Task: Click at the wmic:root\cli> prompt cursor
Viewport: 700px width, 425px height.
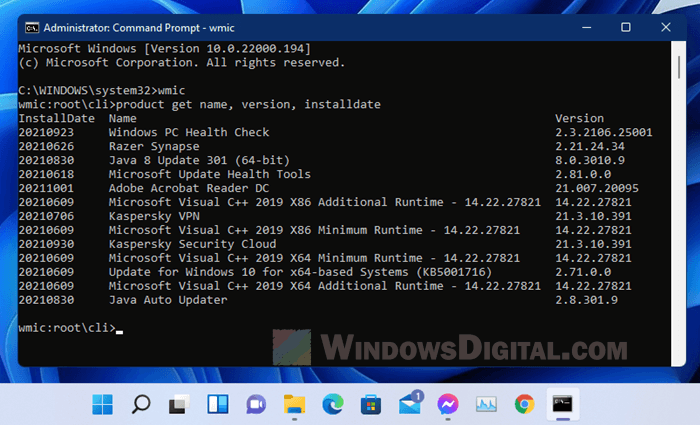Action: click(119, 329)
